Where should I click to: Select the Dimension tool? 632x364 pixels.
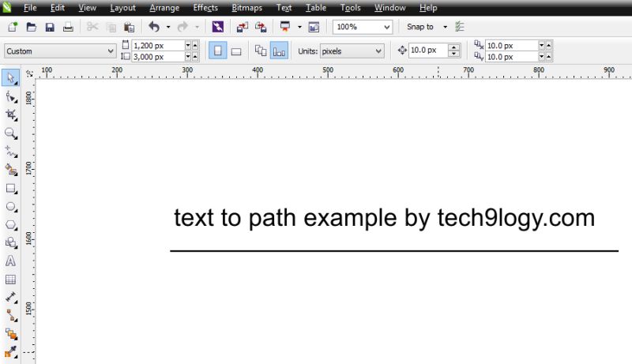click(11, 297)
